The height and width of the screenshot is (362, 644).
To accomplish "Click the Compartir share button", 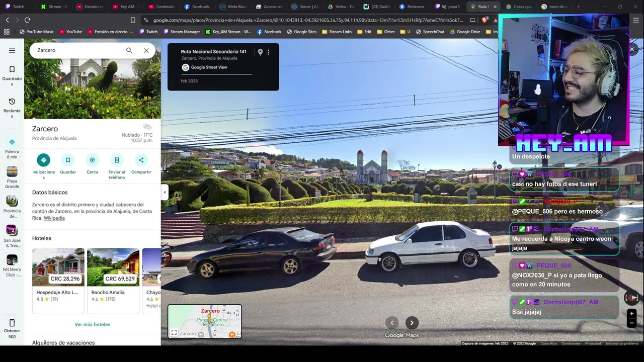I will tap(141, 160).
